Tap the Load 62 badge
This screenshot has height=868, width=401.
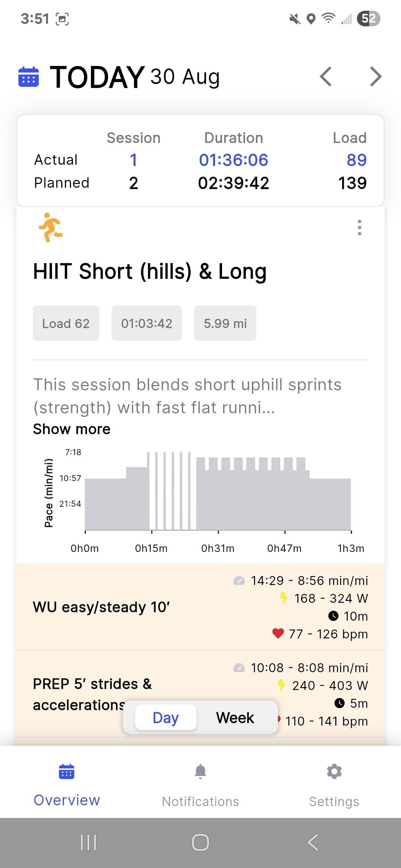click(66, 323)
